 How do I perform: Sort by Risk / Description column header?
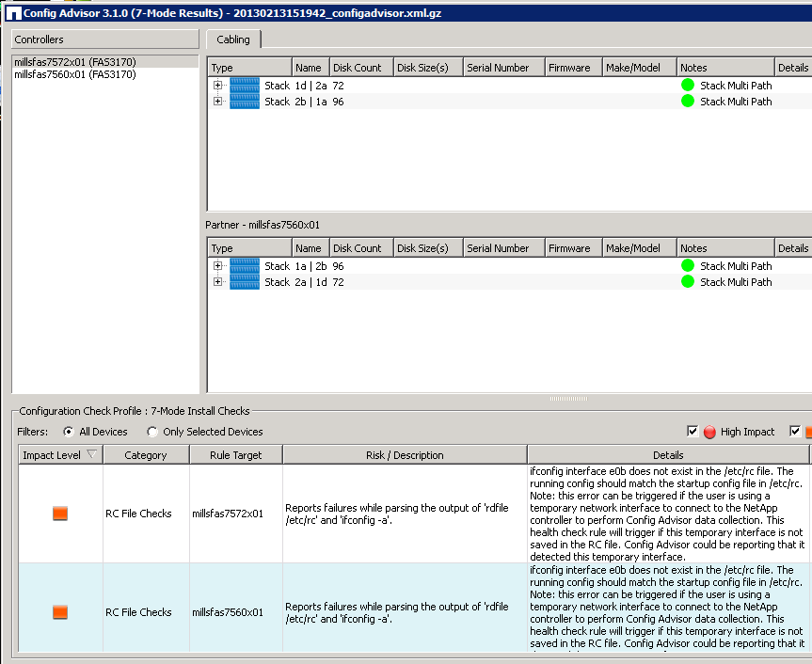pyautogui.click(x=405, y=455)
